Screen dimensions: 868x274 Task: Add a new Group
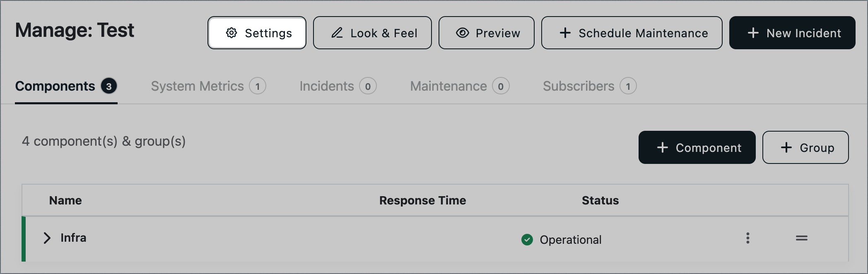point(805,147)
